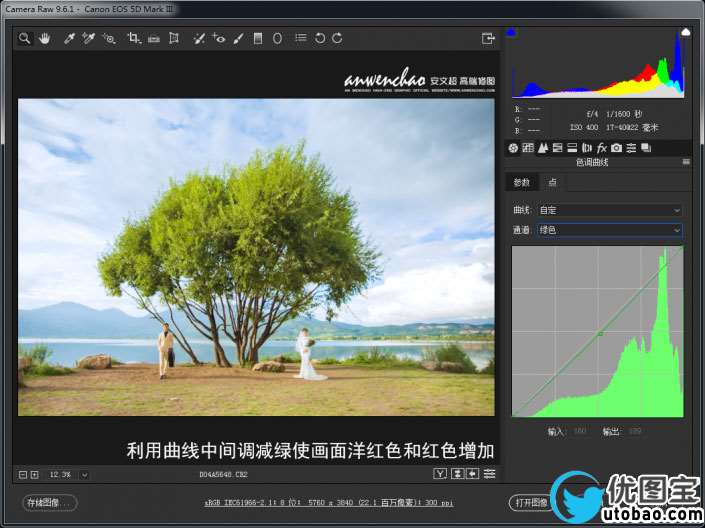Cycle before/after views with Y button
The image size is (705, 528).
coord(440,474)
